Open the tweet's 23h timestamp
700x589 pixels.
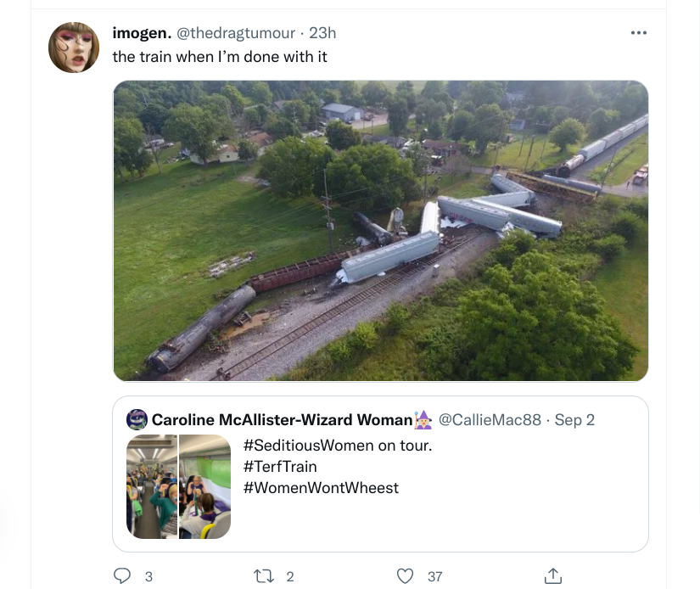pyautogui.click(x=323, y=33)
